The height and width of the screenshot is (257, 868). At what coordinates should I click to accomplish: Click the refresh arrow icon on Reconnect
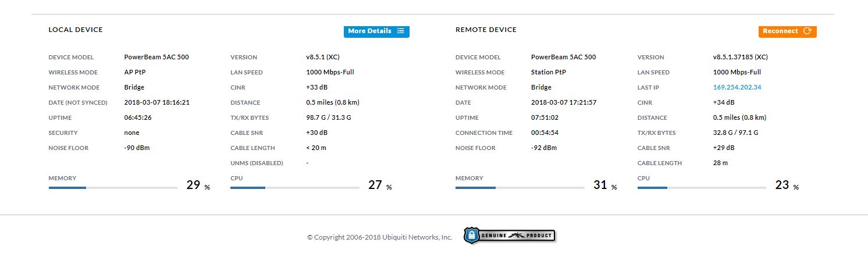[x=807, y=31]
